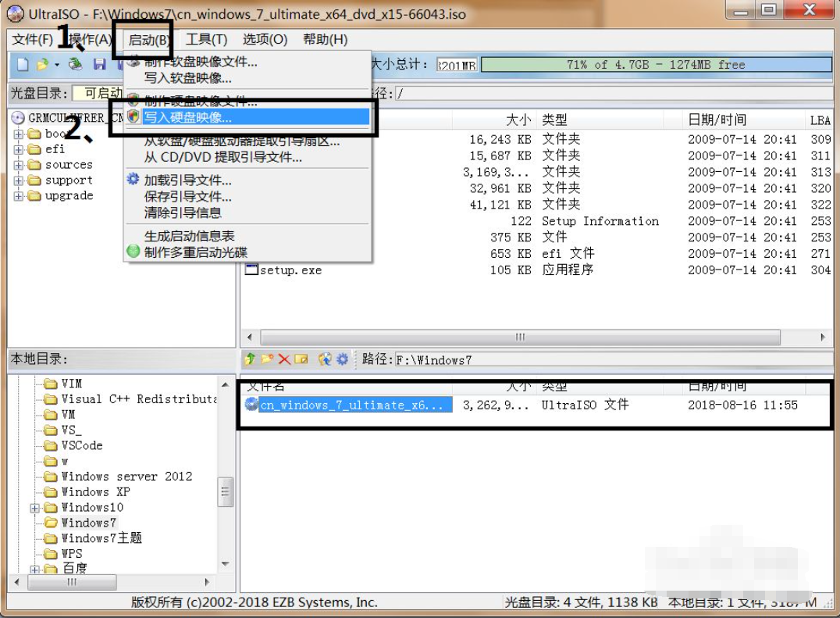
Task: Open the 工具(T) menu
Action: tap(206, 39)
